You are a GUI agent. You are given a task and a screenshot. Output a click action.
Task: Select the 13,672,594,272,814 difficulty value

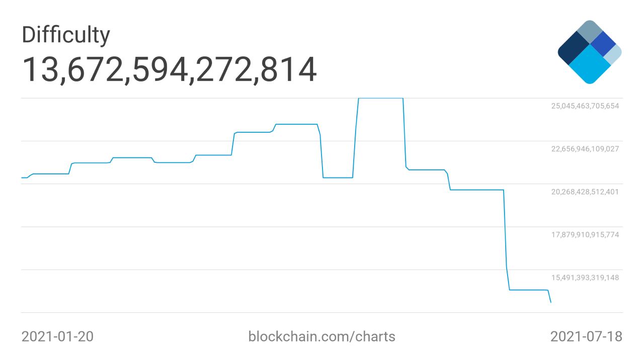170,69
